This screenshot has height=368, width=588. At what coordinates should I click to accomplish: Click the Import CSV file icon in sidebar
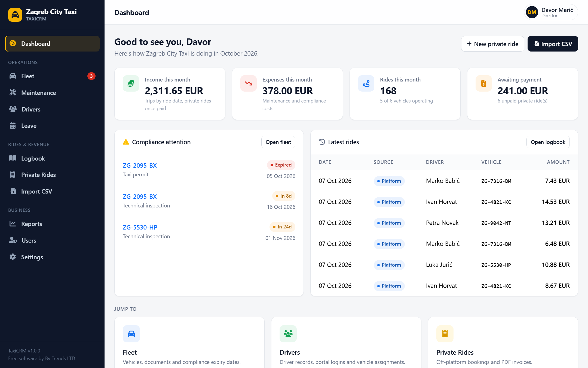[13, 191]
